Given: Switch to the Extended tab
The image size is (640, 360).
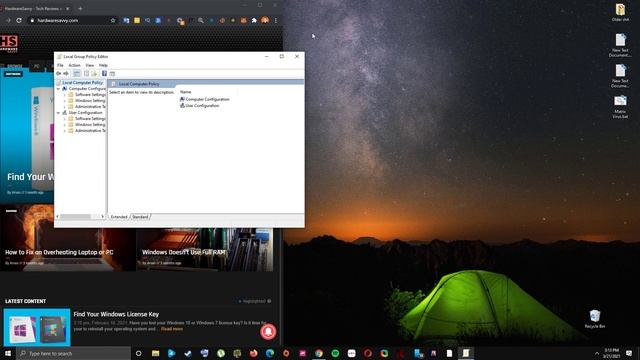Looking at the screenshot, I should point(119,217).
